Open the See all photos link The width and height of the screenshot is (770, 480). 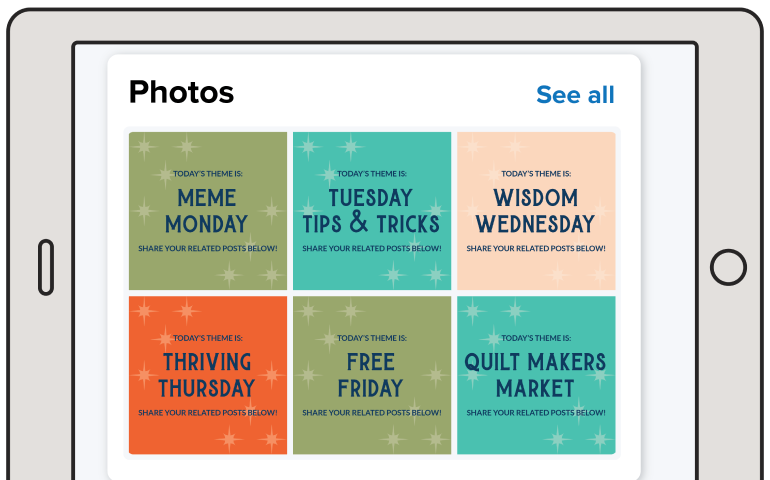coord(575,95)
